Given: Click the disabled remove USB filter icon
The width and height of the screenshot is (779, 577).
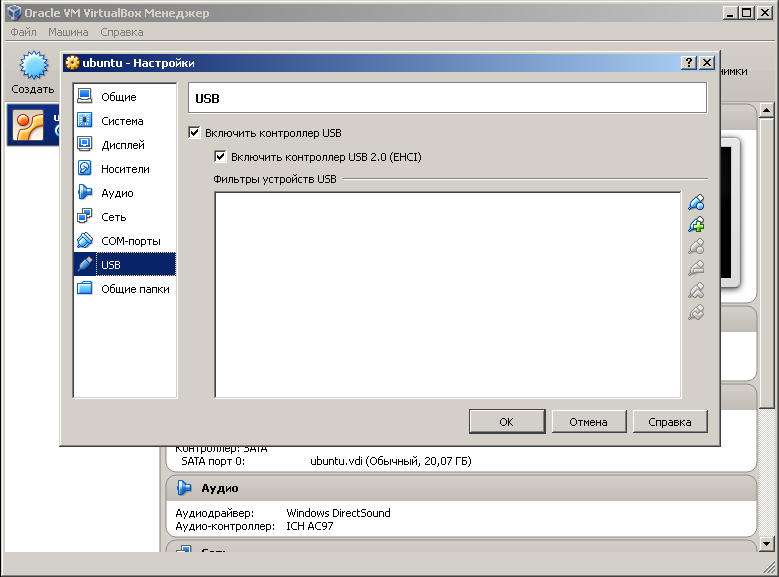Looking at the screenshot, I should coord(696,268).
